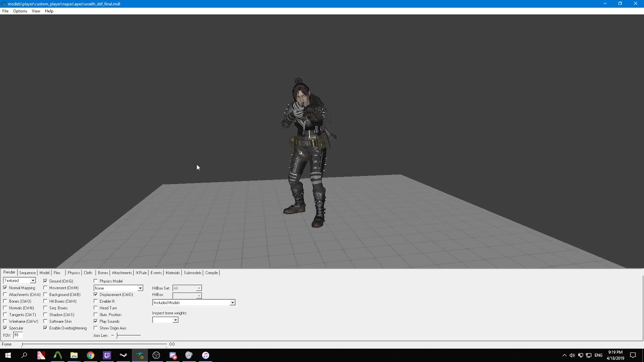This screenshot has width=644, height=362.
Task: Open the Options menu
Action: point(20,11)
